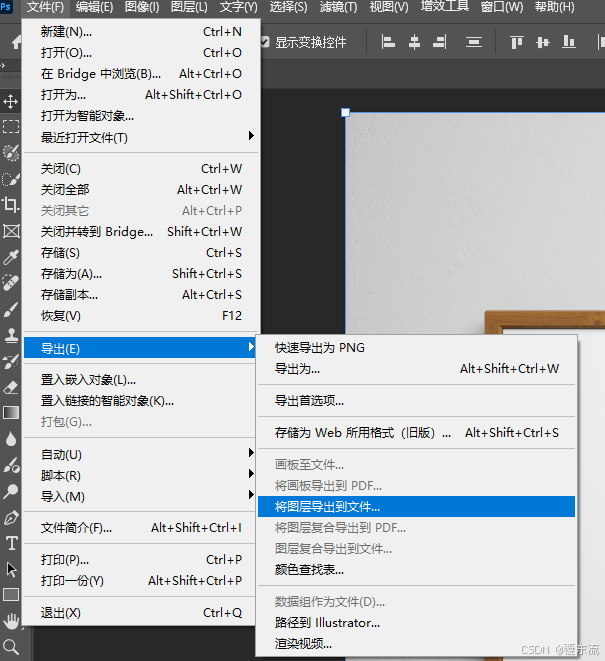
Task: Toggle 显示变换控件 checkbox
Action: point(265,42)
